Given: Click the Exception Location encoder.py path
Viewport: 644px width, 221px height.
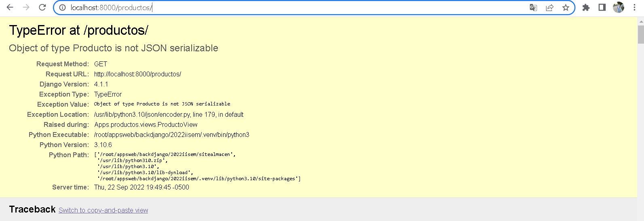Looking at the screenshot, I should (169, 115).
